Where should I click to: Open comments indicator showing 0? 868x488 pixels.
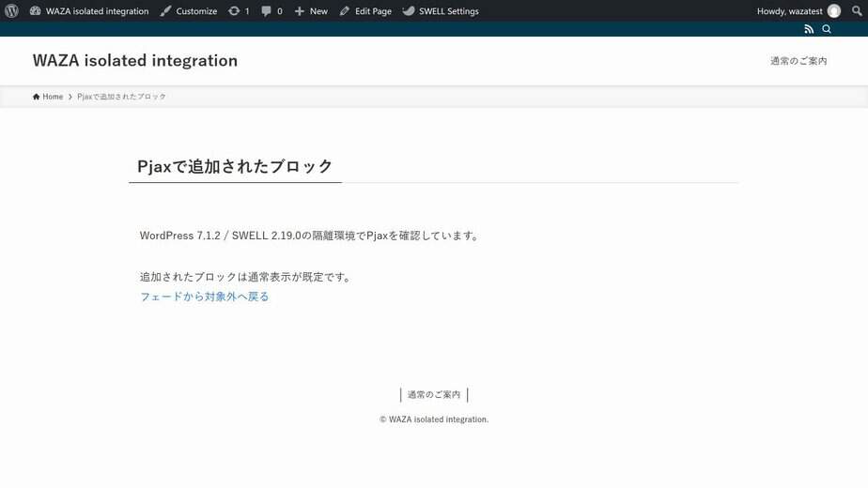pos(271,10)
